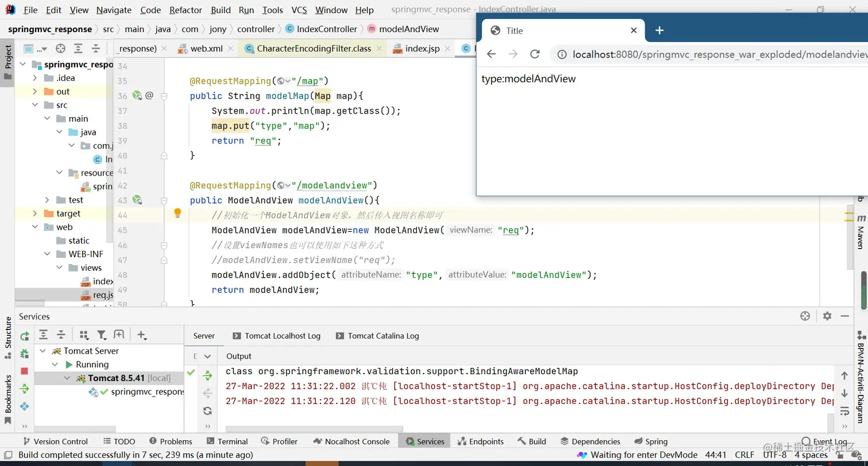Open Services panel settings gear
The image size is (868, 466).
pos(827,316)
